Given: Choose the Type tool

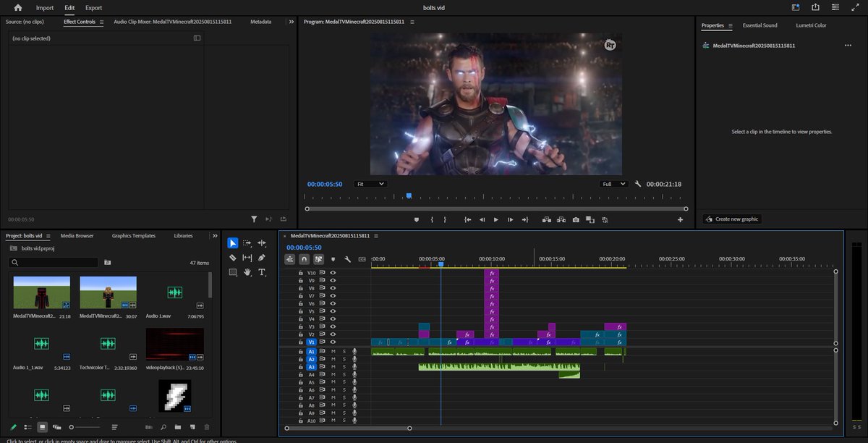Looking at the screenshot, I should coord(262,272).
